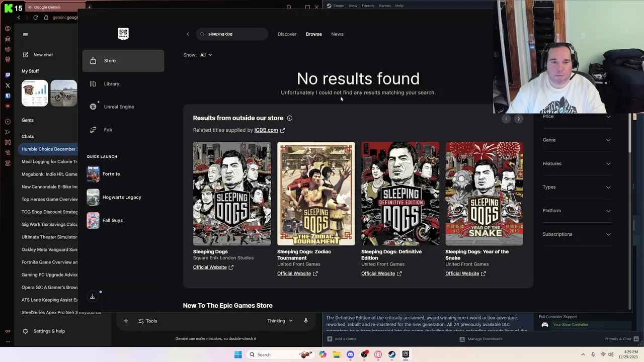Show hidden system tray icons
The image size is (644, 362).
(583, 354)
